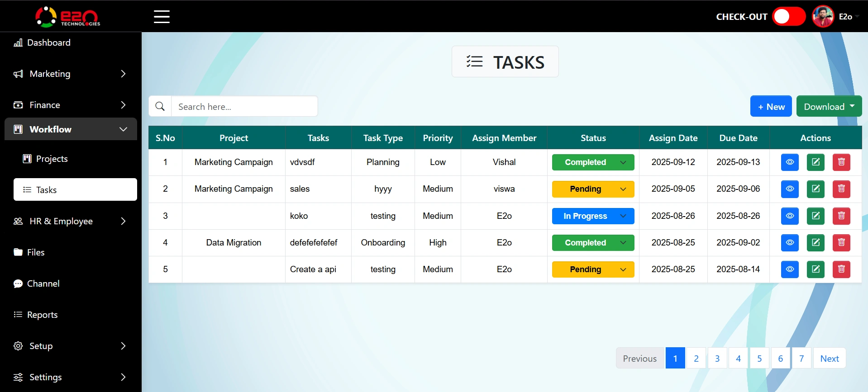868x392 pixels.
Task: View details of vdvsdf task
Action: (790, 162)
